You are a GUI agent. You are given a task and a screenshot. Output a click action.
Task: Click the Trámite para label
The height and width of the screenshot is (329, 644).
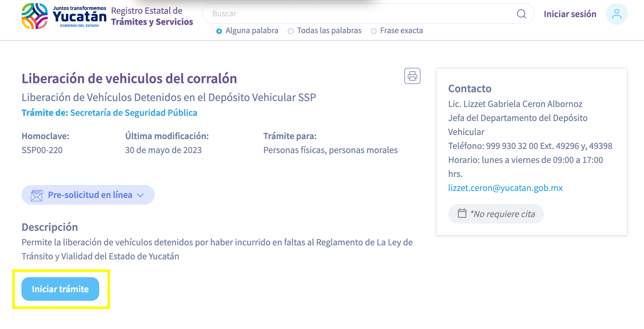pyautogui.click(x=290, y=136)
